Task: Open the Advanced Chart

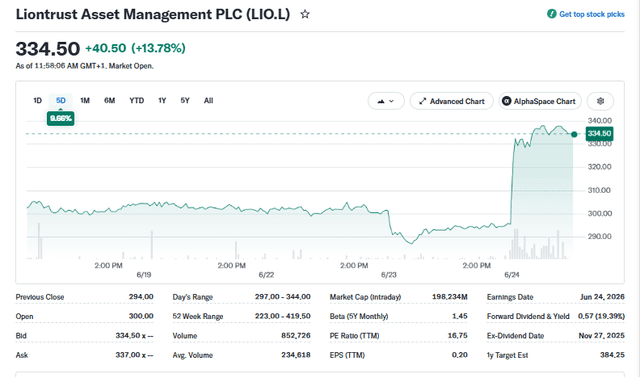Action: (x=451, y=101)
